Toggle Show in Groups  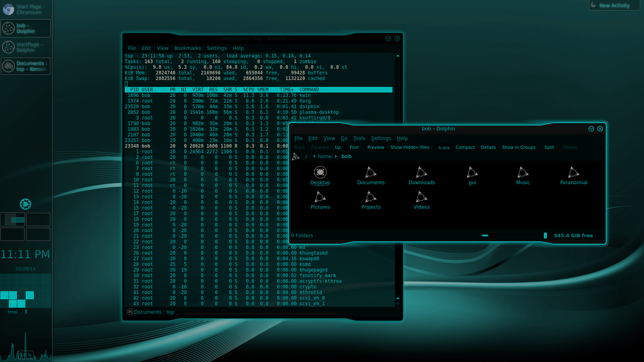click(x=518, y=147)
